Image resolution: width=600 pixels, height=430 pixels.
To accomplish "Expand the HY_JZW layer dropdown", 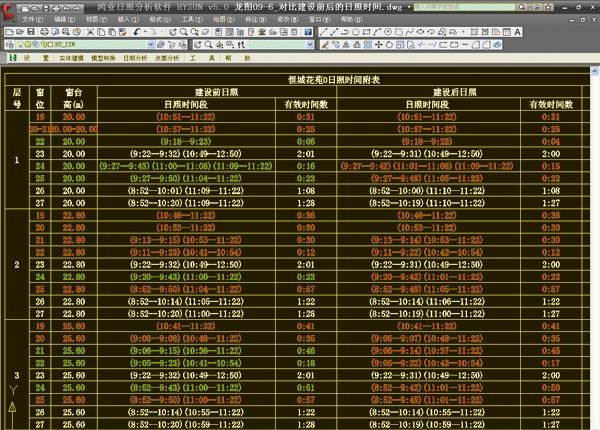I will coord(151,45).
